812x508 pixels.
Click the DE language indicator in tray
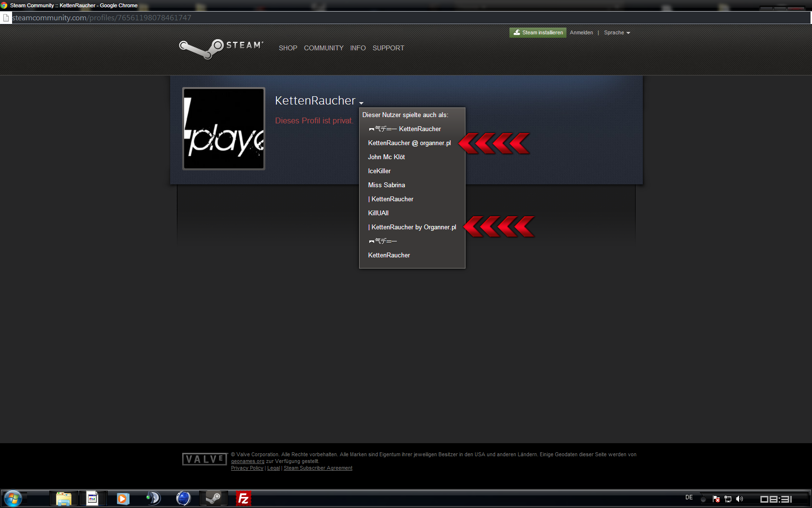coord(689,497)
